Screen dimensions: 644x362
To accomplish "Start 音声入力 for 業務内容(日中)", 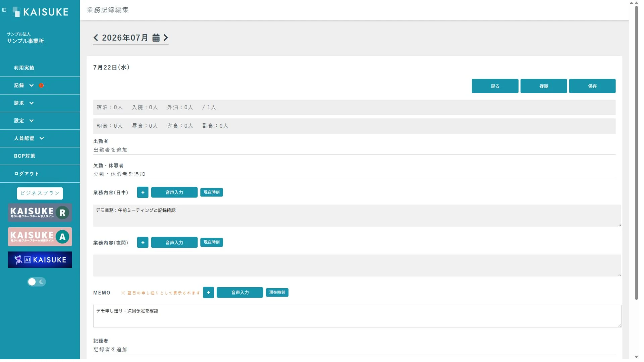I will point(174,192).
